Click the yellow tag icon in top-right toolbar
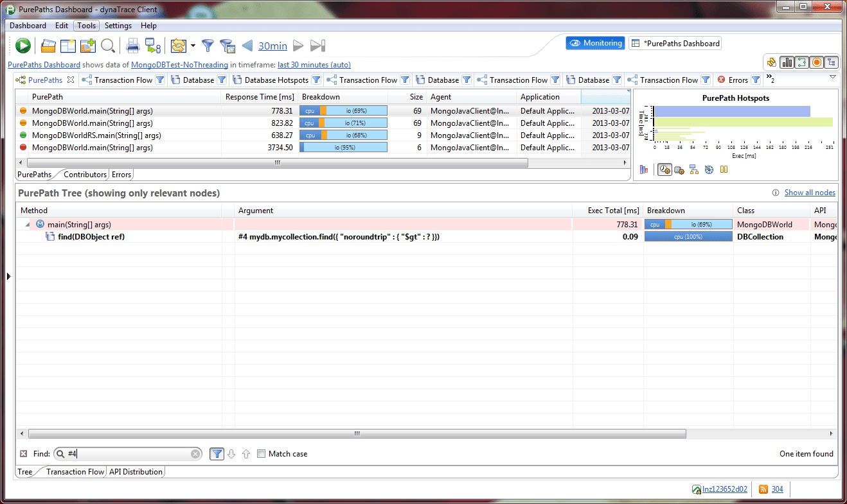 (x=772, y=62)
